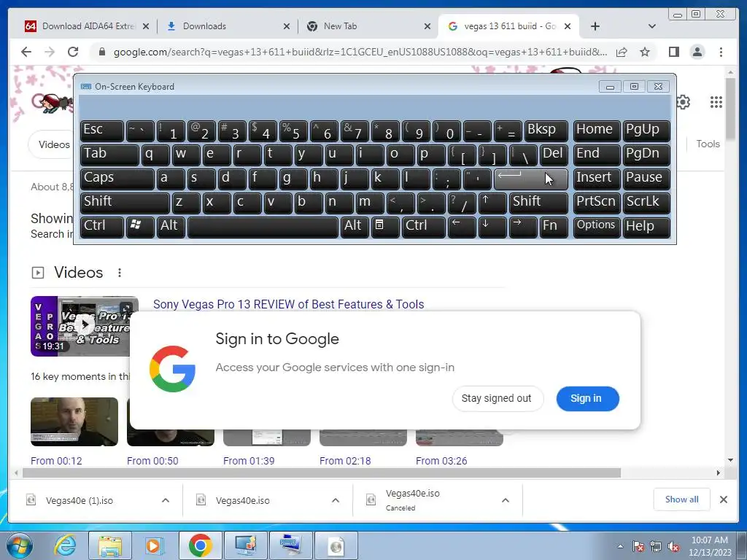
Task: Play Sony Vegas Pro 13 video thumbnail
Action: tap(85, 326)
